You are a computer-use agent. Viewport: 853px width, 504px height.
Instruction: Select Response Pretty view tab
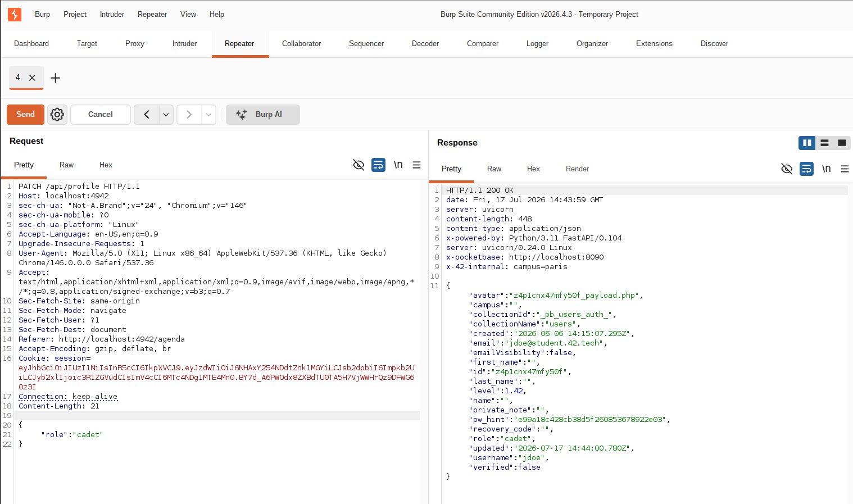[x=451, y=169]
